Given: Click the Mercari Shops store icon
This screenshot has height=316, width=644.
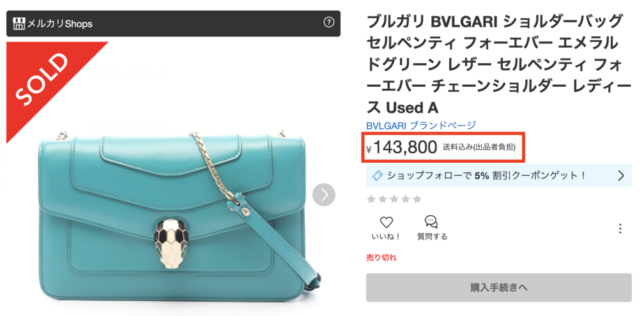Looking at the screenshot, I should click(19, 24).
